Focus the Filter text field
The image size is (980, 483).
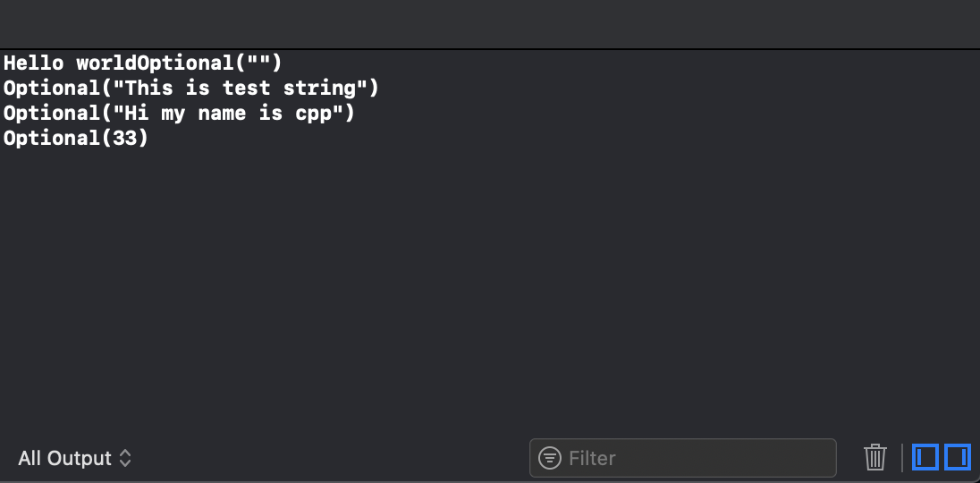[x=682, y=458]
